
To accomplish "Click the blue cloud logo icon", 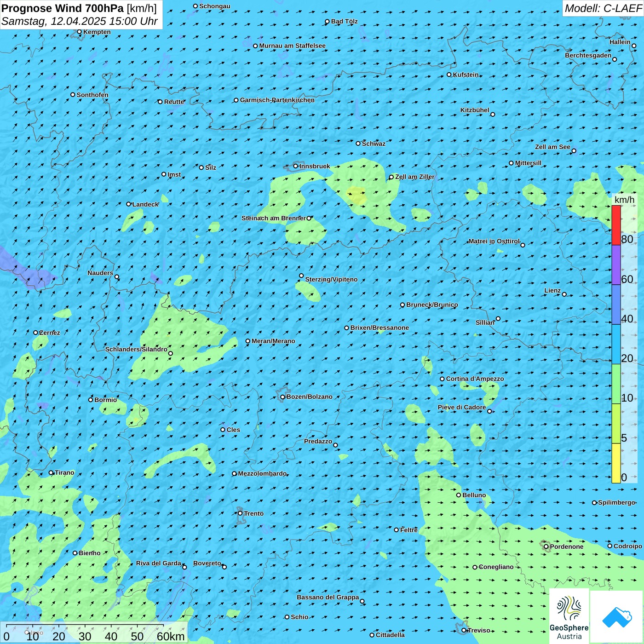I will (x=617, y=617).
